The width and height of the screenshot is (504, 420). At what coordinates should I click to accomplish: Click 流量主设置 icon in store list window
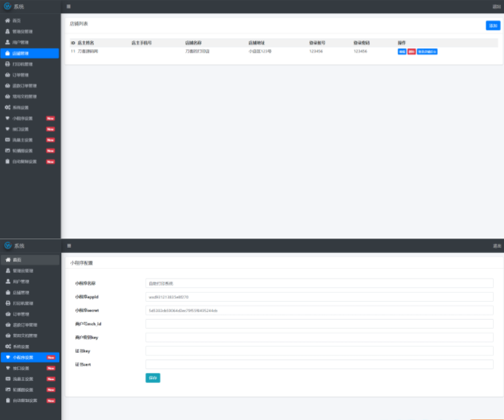8,140
